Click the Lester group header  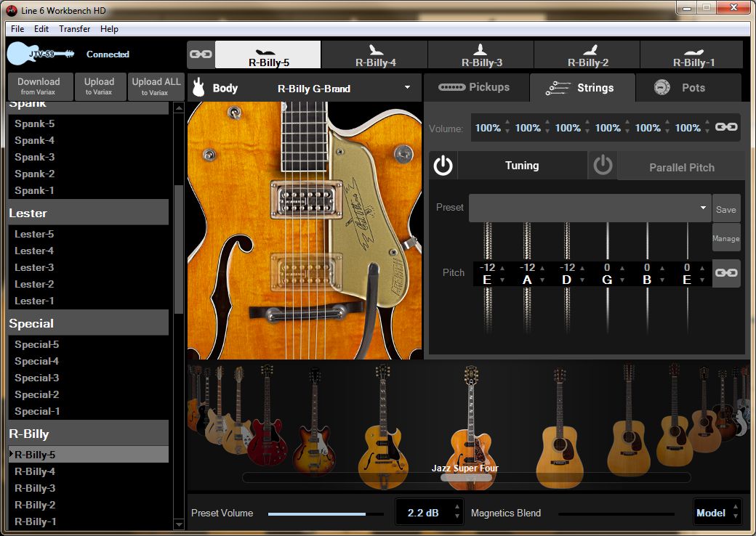[x=89, y=213]
